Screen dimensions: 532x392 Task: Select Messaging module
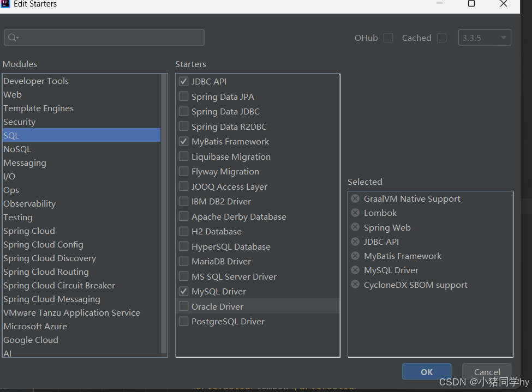pos(81,163)
